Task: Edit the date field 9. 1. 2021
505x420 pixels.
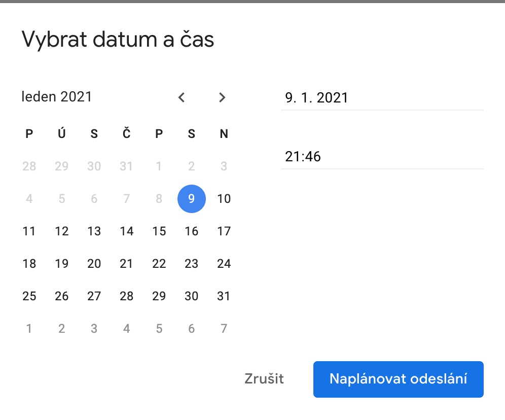Action: 382,97
